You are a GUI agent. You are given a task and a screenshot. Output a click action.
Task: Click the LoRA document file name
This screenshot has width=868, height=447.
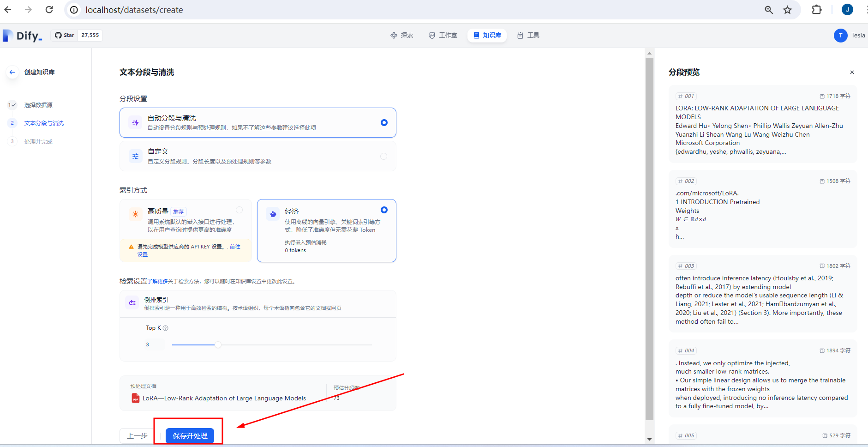(x=224, y=398)
